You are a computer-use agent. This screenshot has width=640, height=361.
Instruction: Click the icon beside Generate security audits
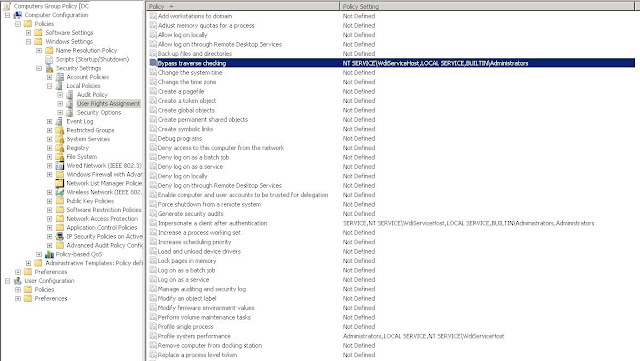[153, 214]
